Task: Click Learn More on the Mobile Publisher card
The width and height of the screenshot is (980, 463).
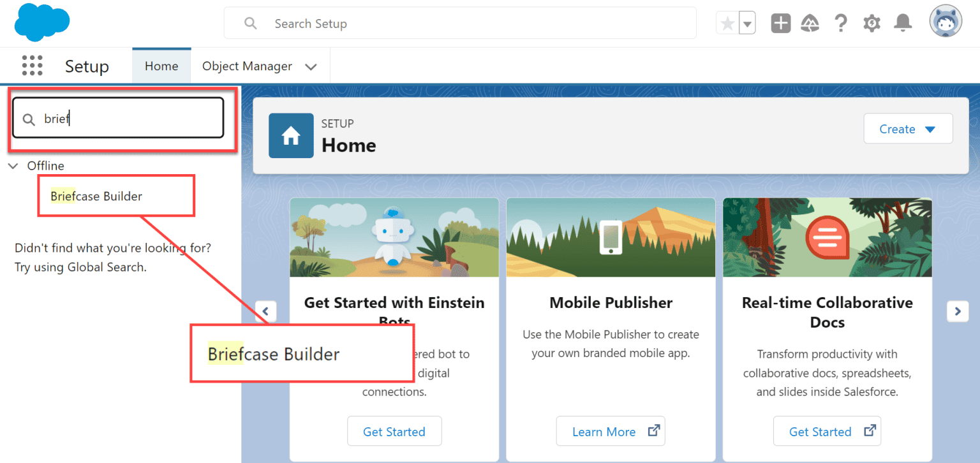Action: point(610,431)
